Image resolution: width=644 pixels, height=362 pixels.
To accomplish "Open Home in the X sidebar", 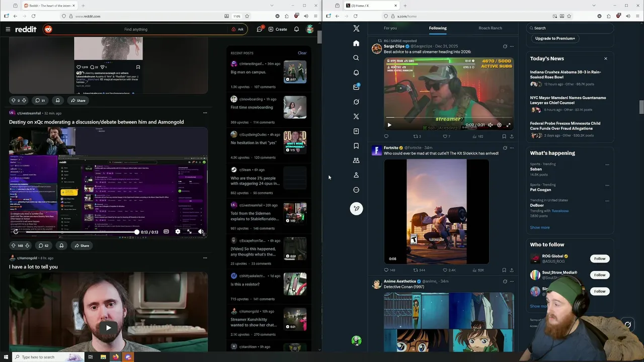I will coord(356,43).
